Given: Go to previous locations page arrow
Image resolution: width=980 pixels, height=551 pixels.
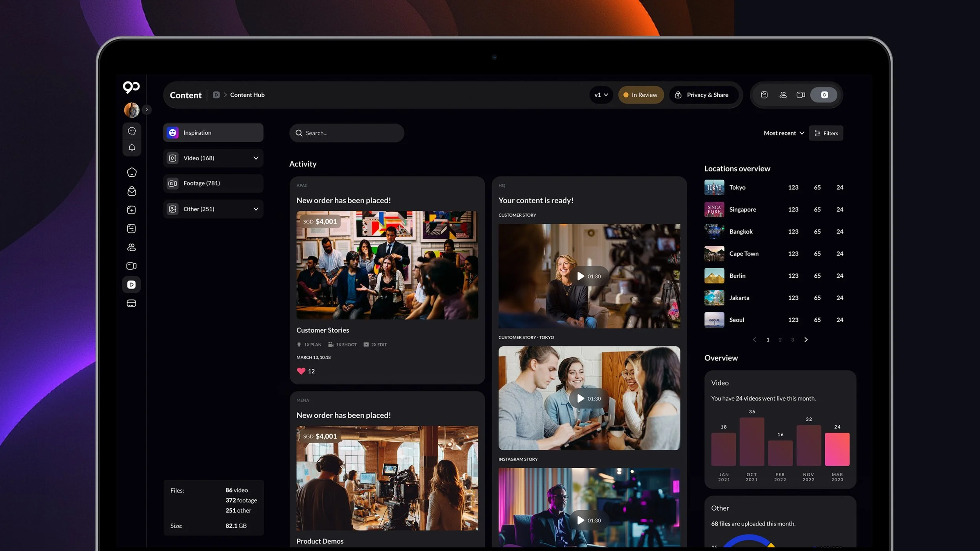Looking at the screenshot, I should pos(754,340).
